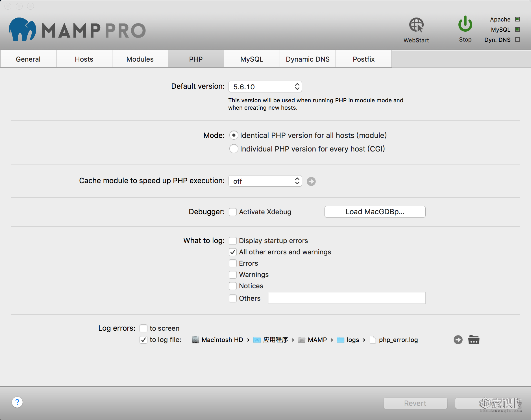Click MySQL status indicator

click(517, 29)
